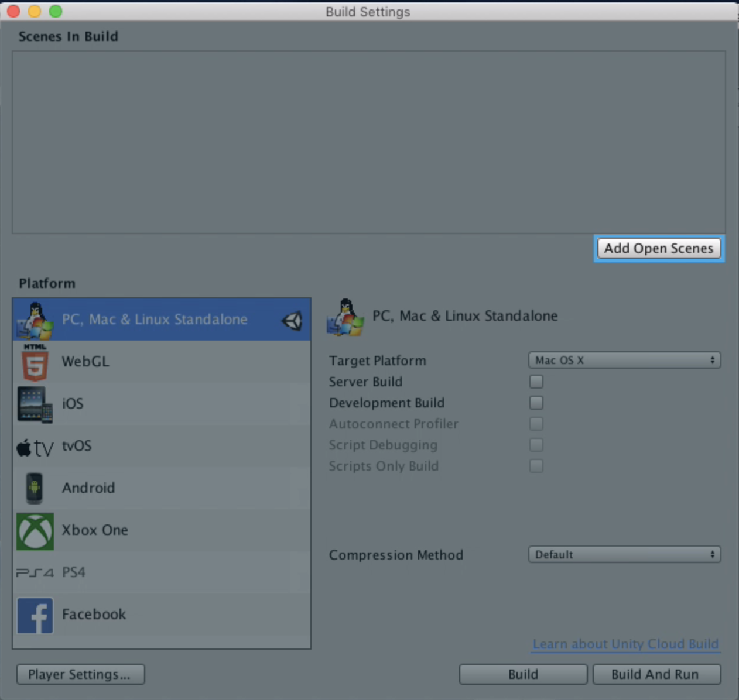Click the PC, Mac & Linux Standalone platform icon
Image resolution: width=739 pixels, height=700 pixels.
point(35,320)
